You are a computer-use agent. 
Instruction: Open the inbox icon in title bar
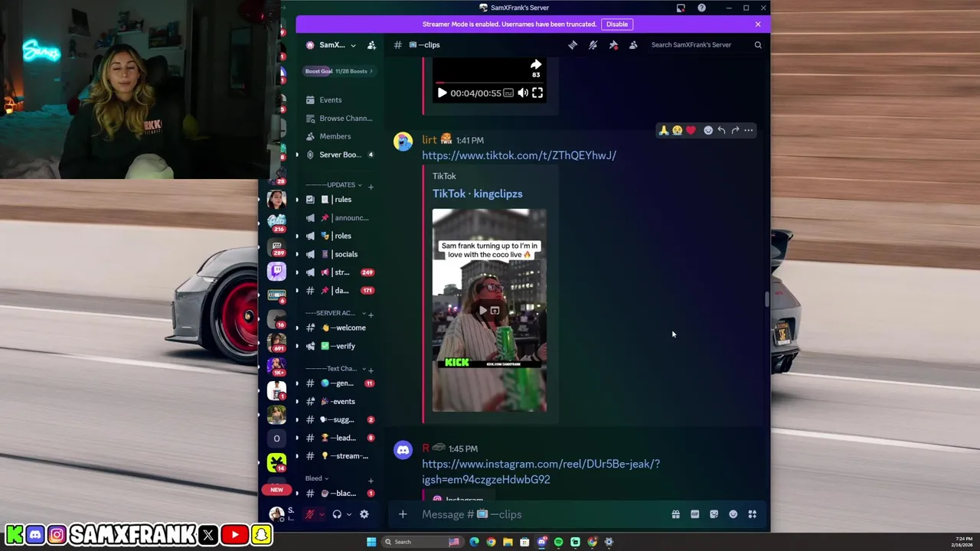pos(681,8)
